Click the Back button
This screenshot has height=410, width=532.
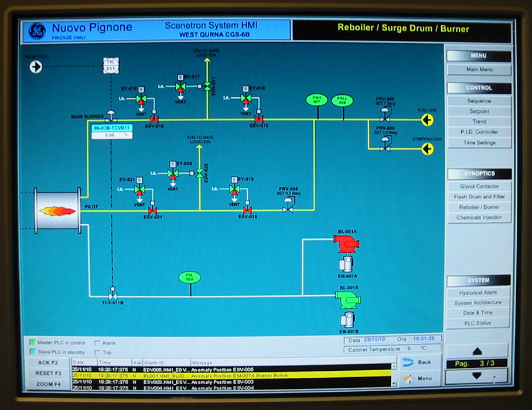tap(420, 363)
